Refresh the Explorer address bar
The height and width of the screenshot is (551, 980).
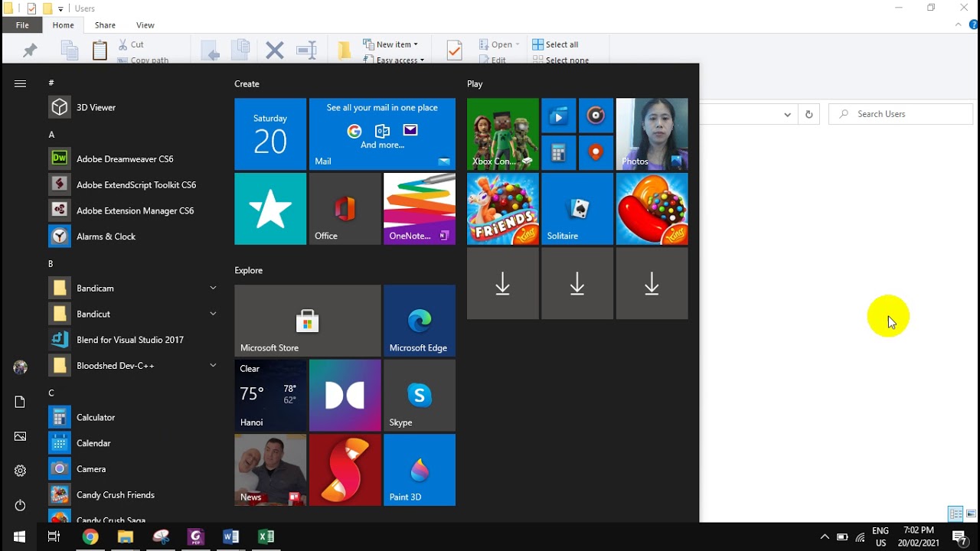808,114
